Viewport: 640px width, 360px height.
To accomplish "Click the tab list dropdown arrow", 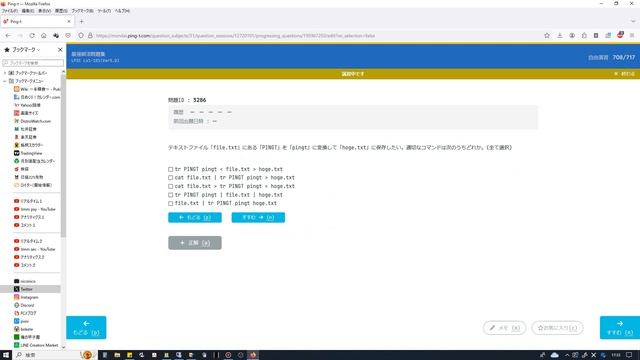I will coord(633,21).
